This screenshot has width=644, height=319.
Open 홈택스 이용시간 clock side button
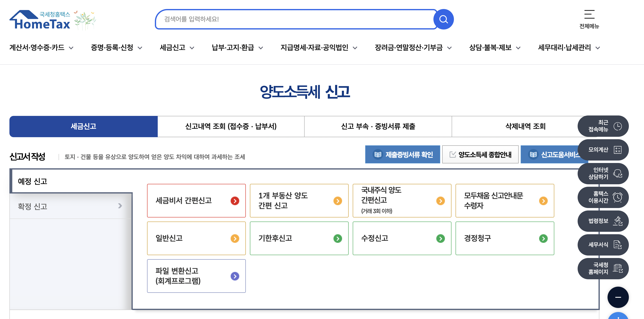pyautogui.click(x=603, y=197)
